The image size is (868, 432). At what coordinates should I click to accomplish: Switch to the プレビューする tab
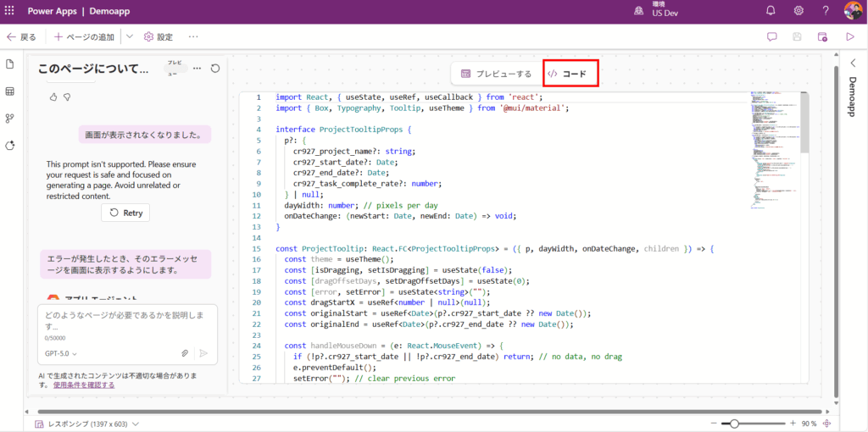[x=496, y=74]
